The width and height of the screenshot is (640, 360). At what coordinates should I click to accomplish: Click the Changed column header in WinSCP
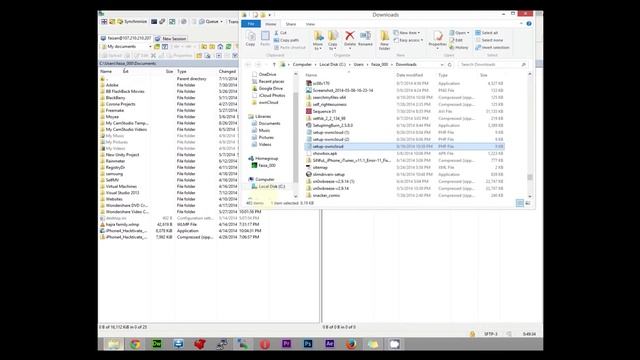(x=227, y=71)
